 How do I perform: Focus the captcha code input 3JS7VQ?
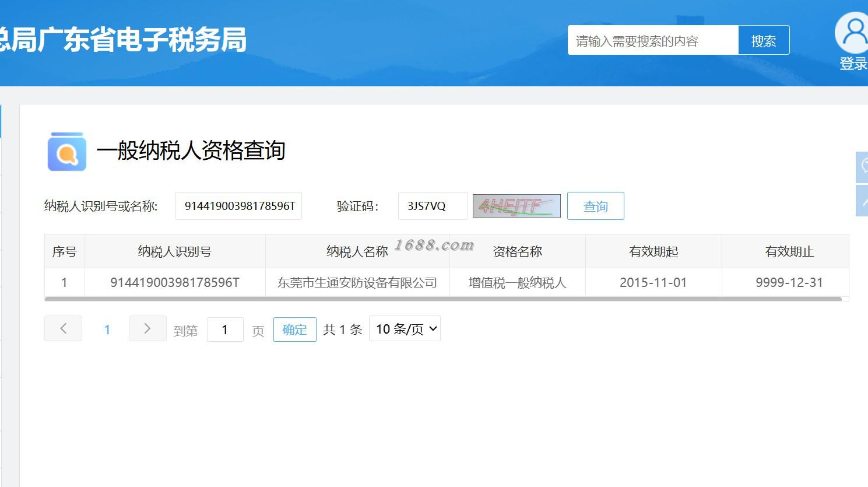(433, 206)
